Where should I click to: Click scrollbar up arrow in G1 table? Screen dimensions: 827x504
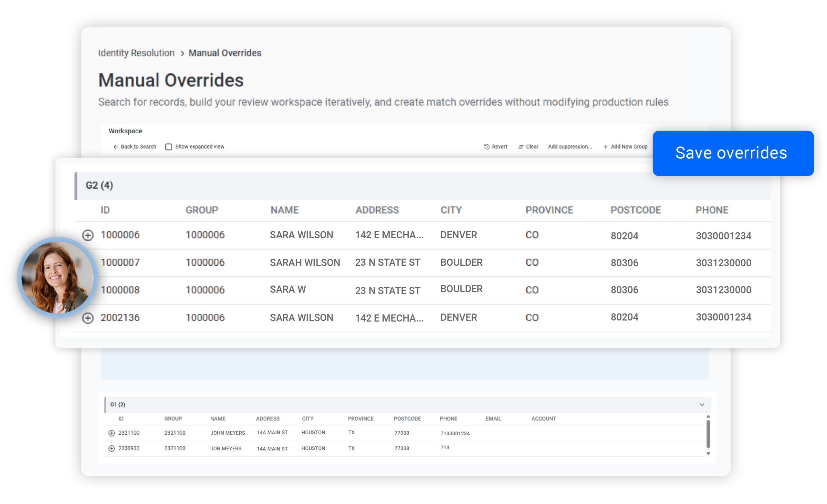click(708, 417)
